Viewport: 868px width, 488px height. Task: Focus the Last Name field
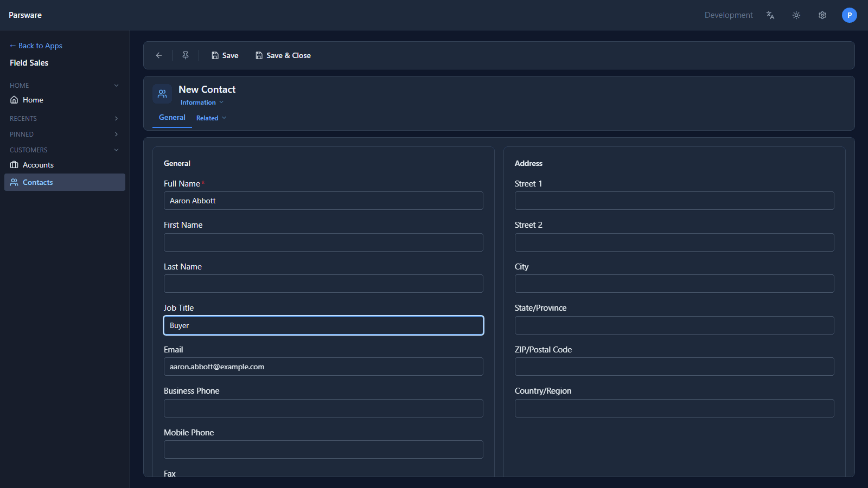(x=323, y=284)
